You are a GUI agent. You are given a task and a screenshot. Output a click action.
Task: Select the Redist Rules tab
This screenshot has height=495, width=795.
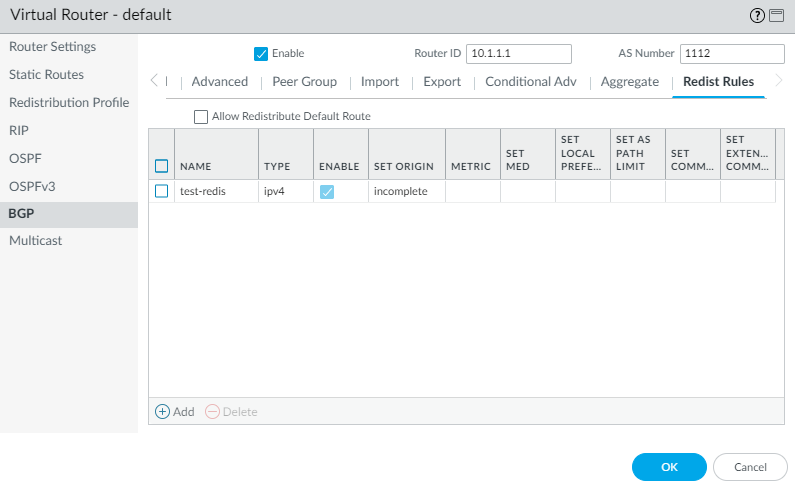coord(718,82)
